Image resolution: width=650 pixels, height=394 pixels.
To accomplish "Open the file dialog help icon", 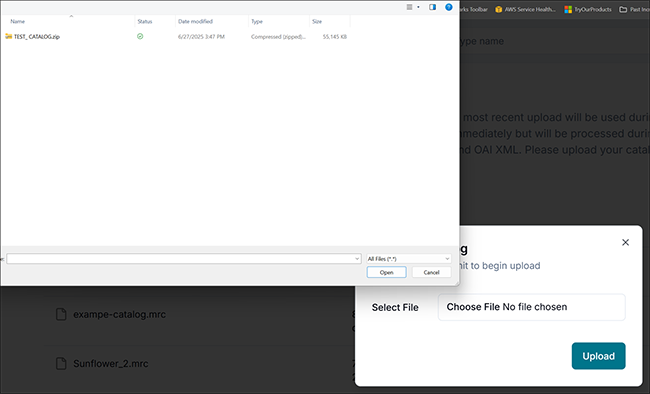I will point(449,7).
